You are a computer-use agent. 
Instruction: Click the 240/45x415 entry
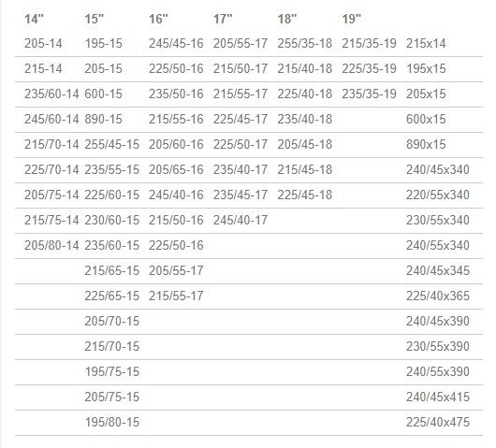pos(438,397)
